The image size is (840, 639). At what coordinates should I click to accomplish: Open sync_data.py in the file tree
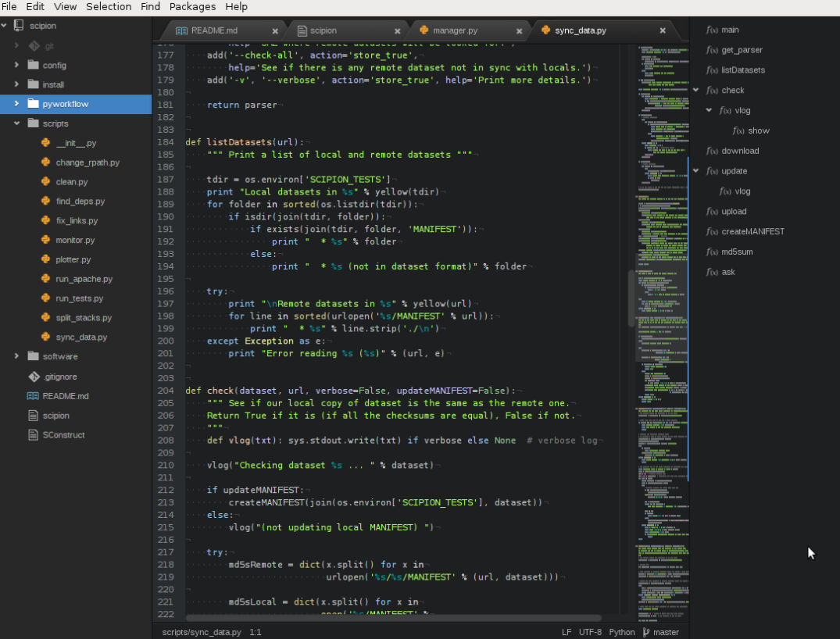tap(81, 337)
